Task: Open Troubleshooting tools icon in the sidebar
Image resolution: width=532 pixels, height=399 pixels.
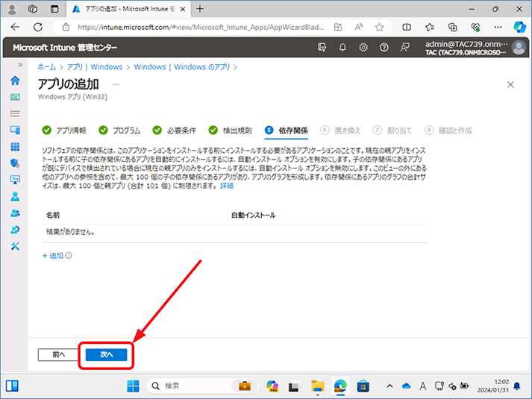Action: tap(15, 246)
